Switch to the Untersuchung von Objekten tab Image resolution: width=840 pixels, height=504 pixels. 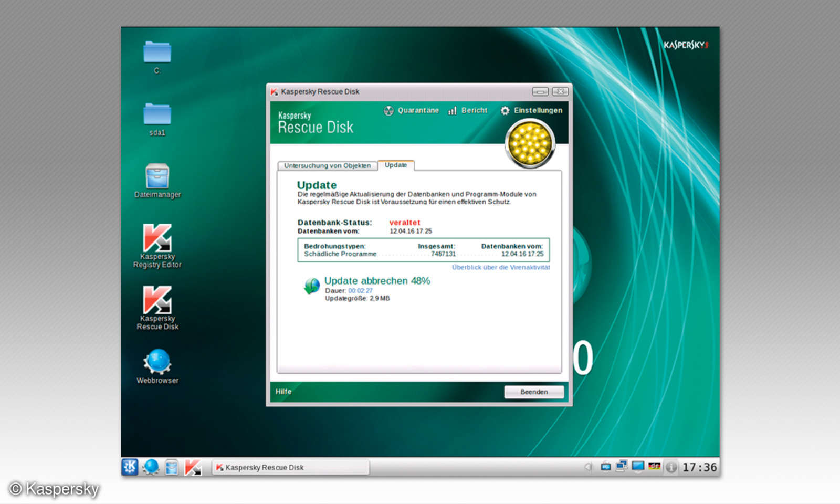tap(327, 165)
